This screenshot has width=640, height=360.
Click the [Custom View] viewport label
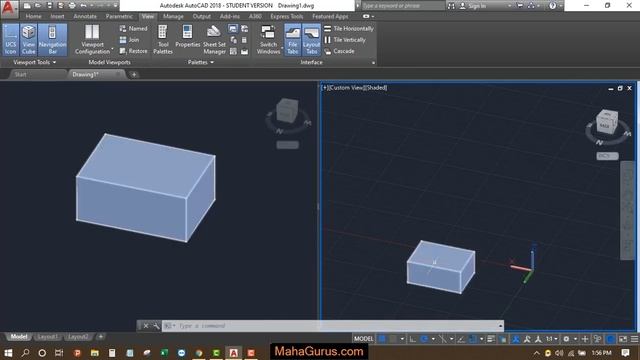(345, 88)
